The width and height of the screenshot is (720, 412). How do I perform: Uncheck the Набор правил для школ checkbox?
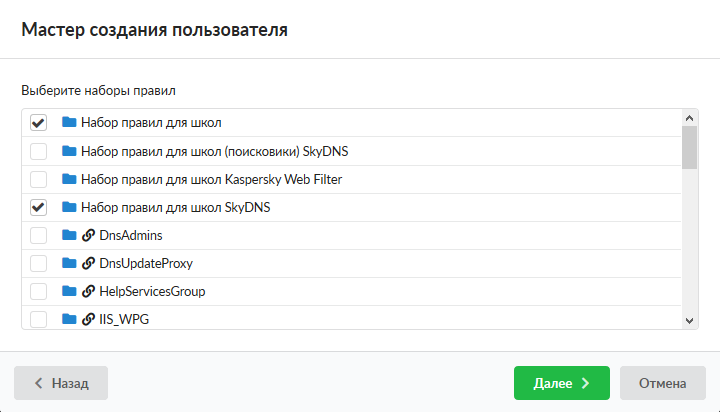click(39, 123)
